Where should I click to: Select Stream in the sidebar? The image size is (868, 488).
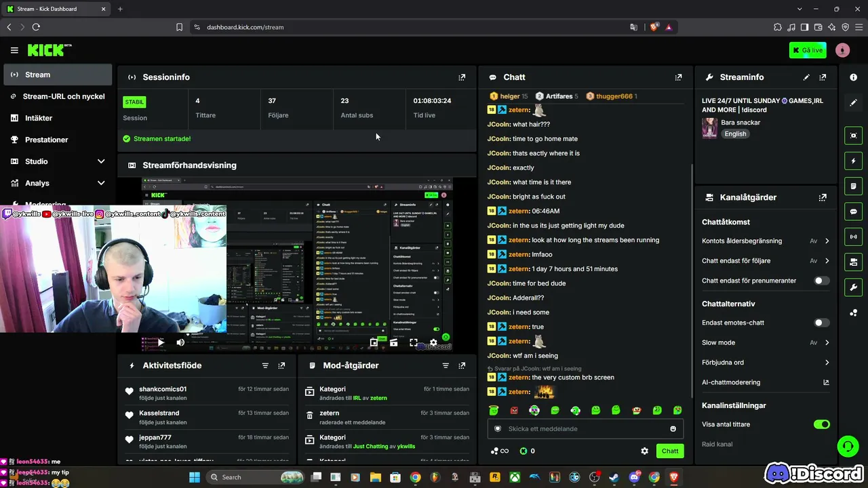(58, 75)
